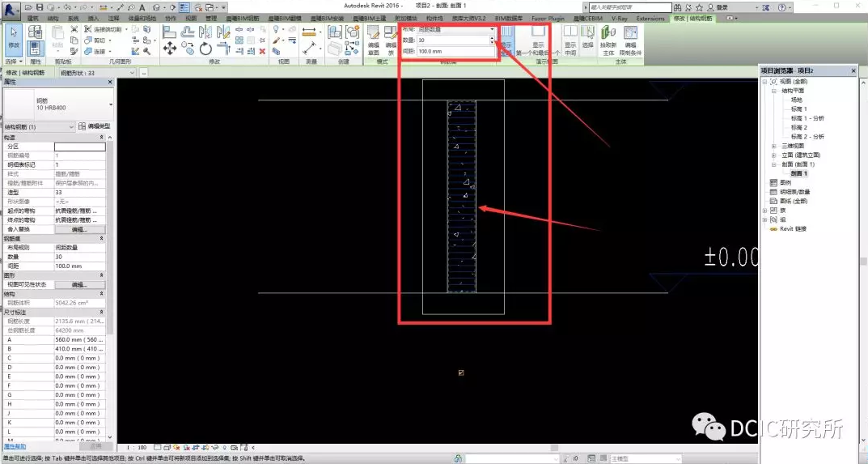
Task: Click the Sign In button in title bar
Action: click(718, 8)
